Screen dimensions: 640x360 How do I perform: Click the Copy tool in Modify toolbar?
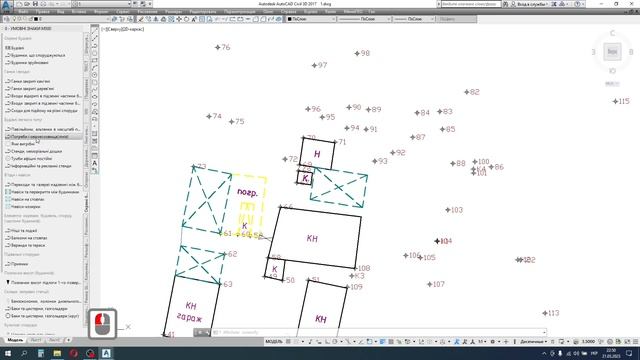(x=149, y=19)
